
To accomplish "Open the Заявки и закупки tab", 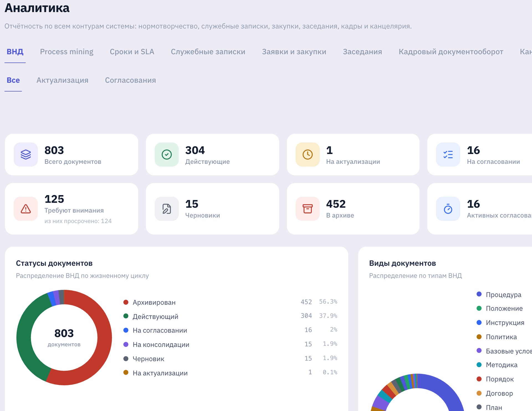I will [x=294, y=52].
